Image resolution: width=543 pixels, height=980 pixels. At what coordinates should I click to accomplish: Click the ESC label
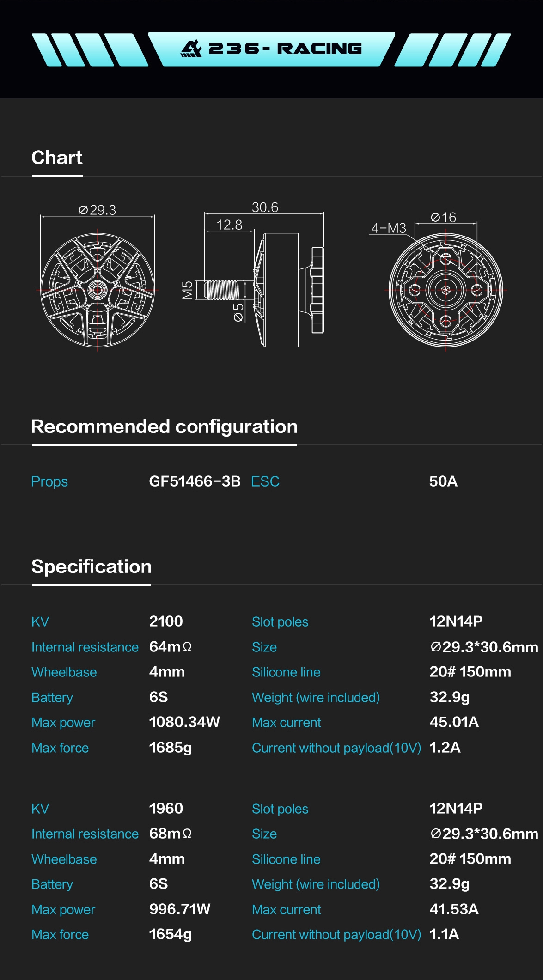tap(265, 481)
